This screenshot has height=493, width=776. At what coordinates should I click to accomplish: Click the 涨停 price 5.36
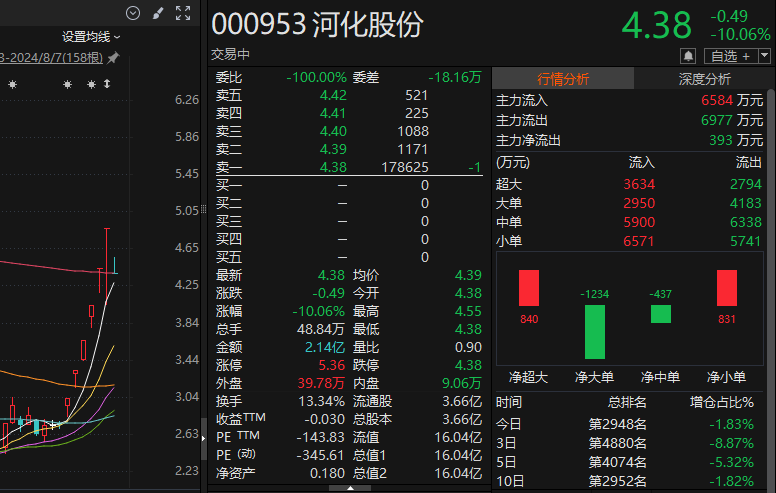tap(332, 365)
